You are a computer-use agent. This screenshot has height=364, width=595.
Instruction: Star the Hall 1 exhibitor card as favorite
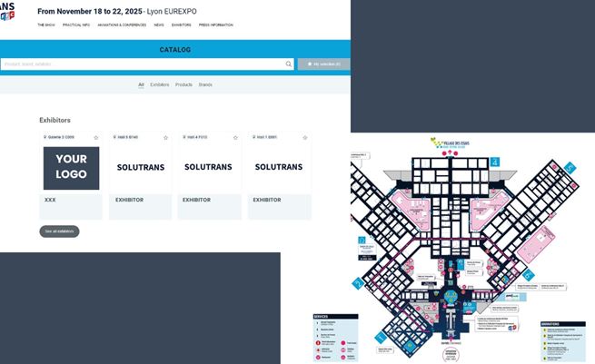click(305, 138)
